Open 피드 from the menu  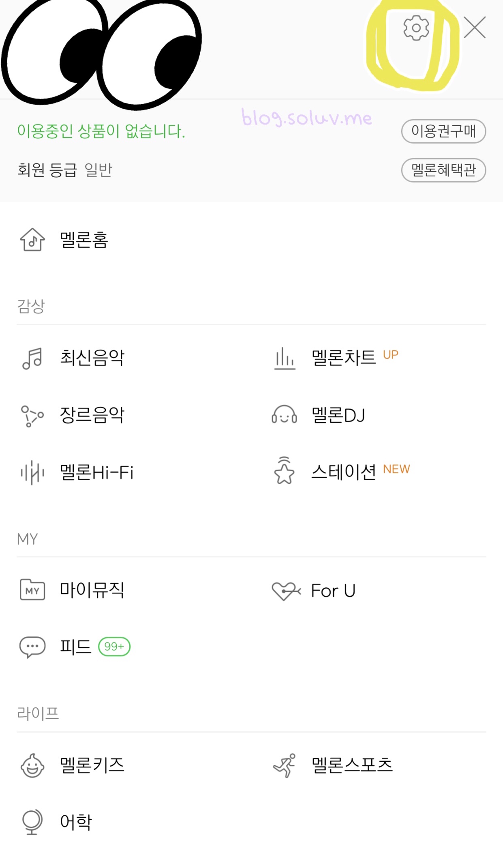(x=75, y=647)
